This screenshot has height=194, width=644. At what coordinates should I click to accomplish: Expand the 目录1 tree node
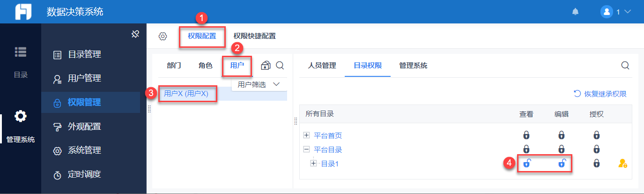[x=313, y=163]
